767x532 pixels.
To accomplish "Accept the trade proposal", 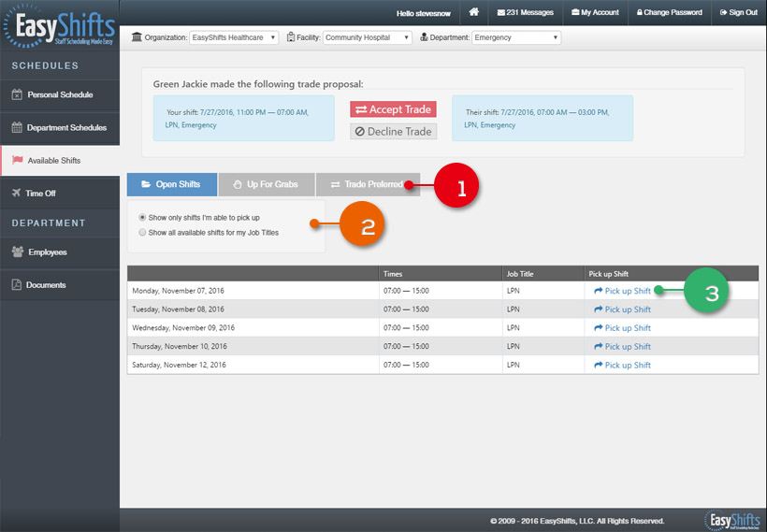I will 393,109.
